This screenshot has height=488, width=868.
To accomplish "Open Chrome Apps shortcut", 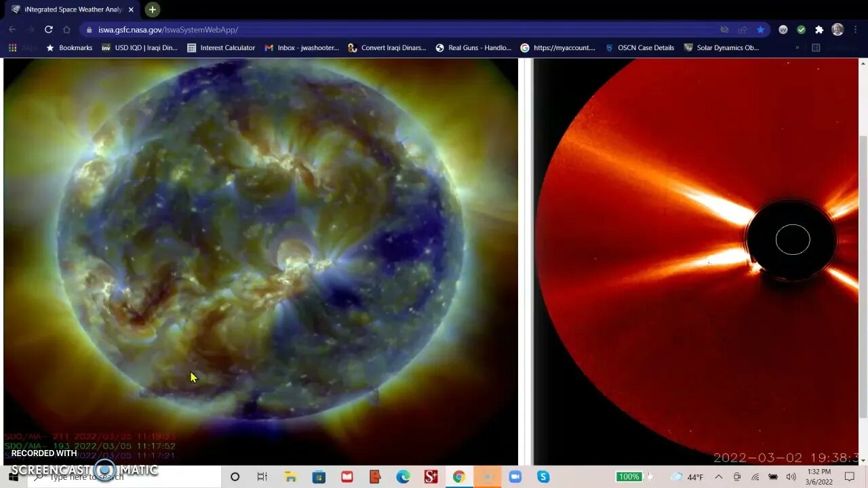I will click(x=22, y=48).
